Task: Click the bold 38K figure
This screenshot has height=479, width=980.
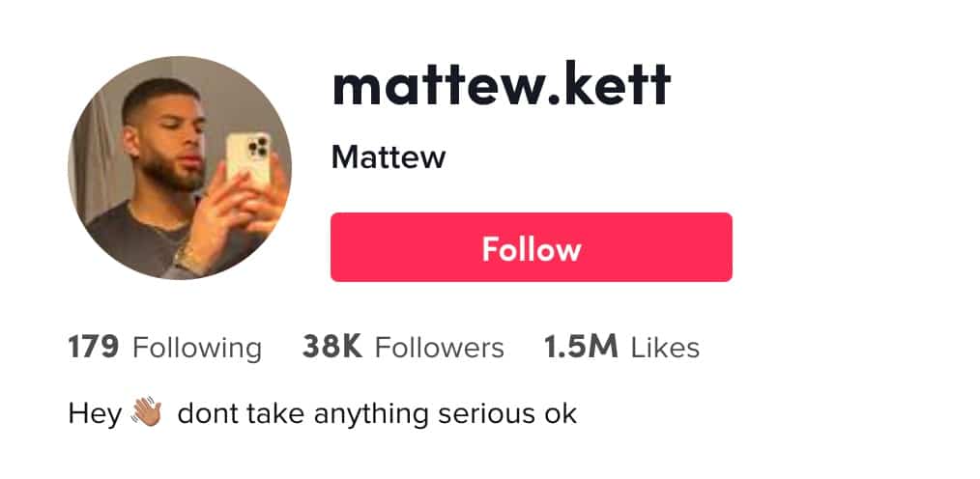Action: (332, 348)
